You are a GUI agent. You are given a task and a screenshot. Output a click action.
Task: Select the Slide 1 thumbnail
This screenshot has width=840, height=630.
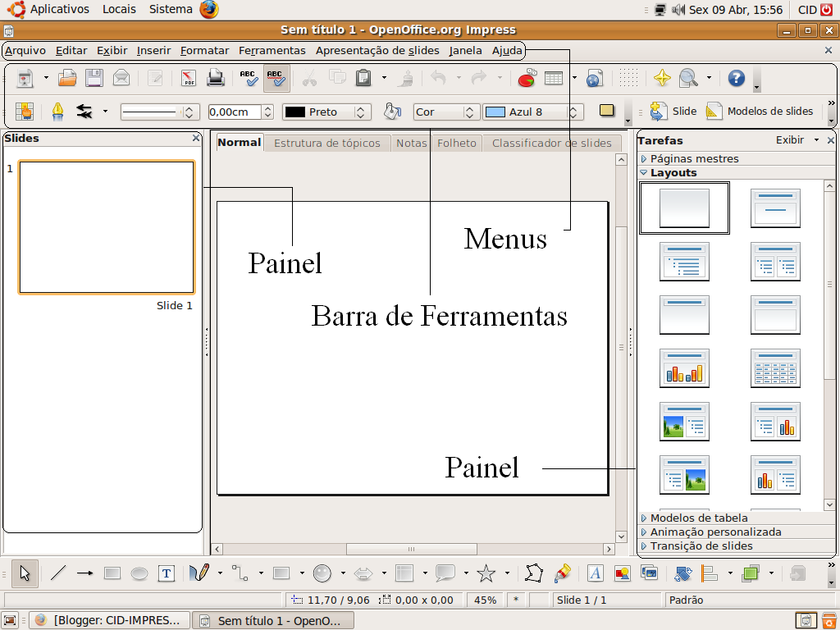107,227
